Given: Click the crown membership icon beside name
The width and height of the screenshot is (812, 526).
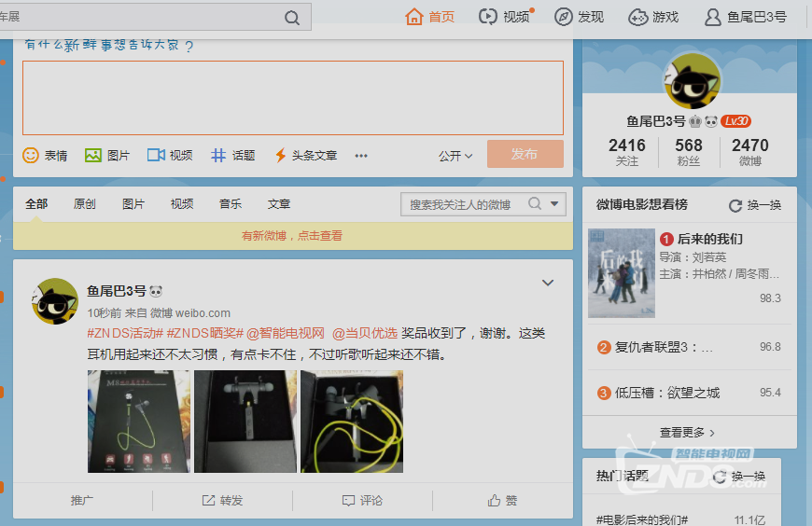Looking at the screenshot, I should click(695, 121).
